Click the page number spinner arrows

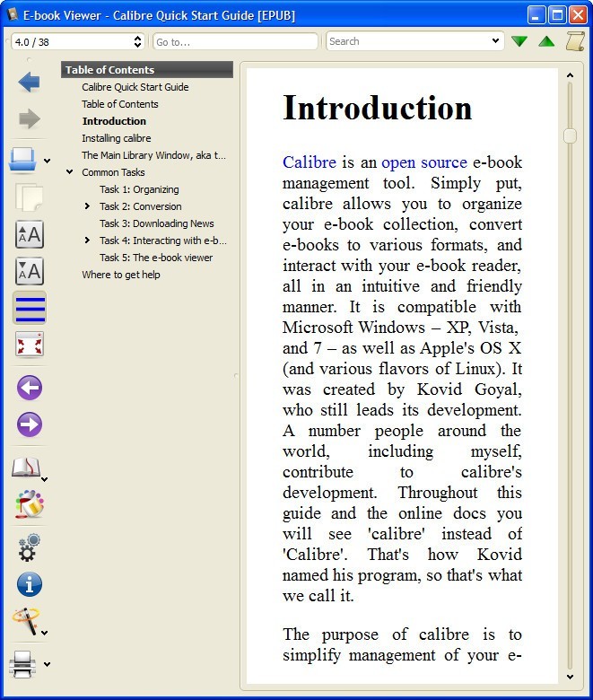pyautogui.click(x=137, y=41)
